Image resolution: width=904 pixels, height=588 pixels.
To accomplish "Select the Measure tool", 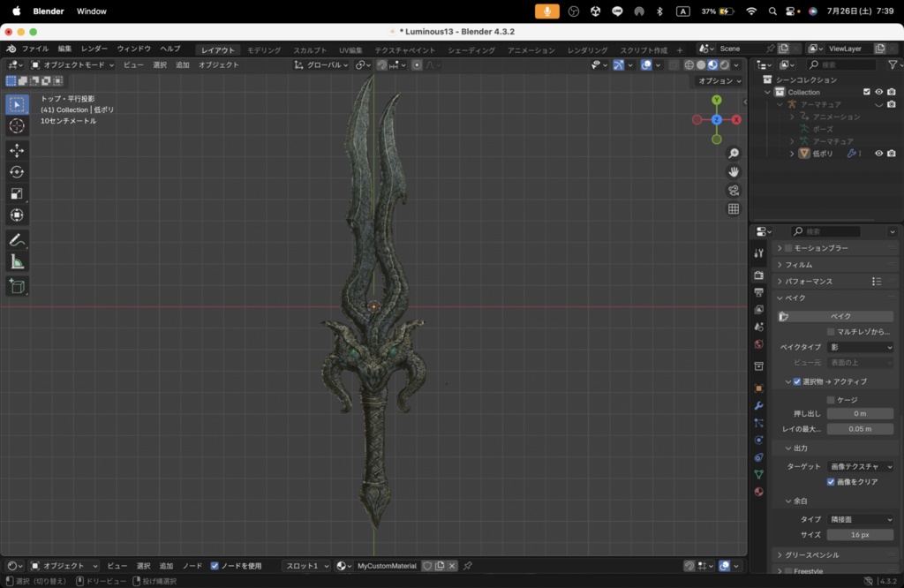I will 17,260.
